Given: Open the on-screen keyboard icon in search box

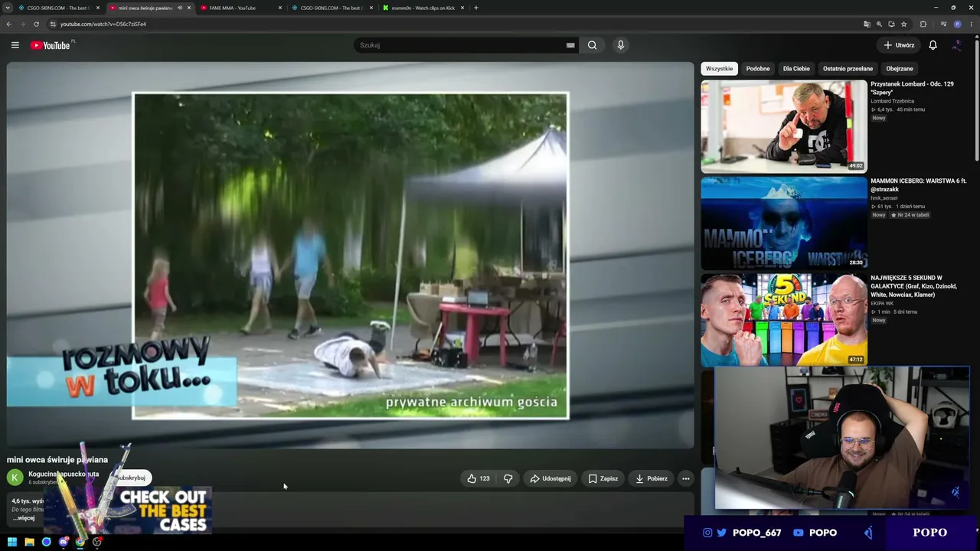Looking at the screenshot, I should [x=570, y=45].
